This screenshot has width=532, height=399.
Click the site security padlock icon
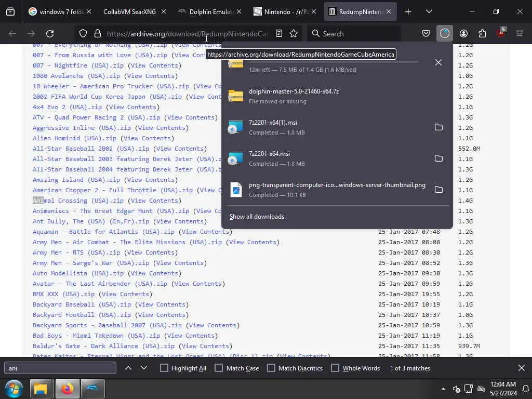tap(98, 34)
